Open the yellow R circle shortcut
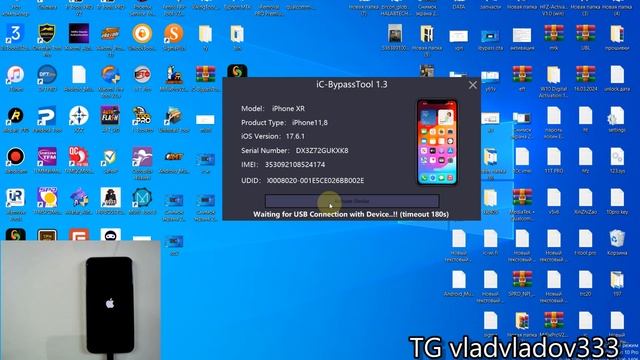The height and width of the screenshot is (360, 640). [15, 116]
